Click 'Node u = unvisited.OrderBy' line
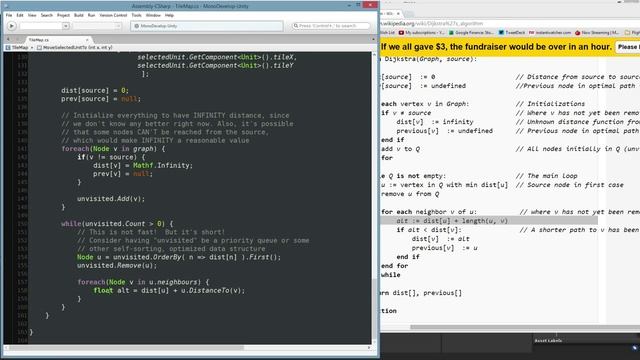This screenshot has height=360, width=640. pos(179,257)
